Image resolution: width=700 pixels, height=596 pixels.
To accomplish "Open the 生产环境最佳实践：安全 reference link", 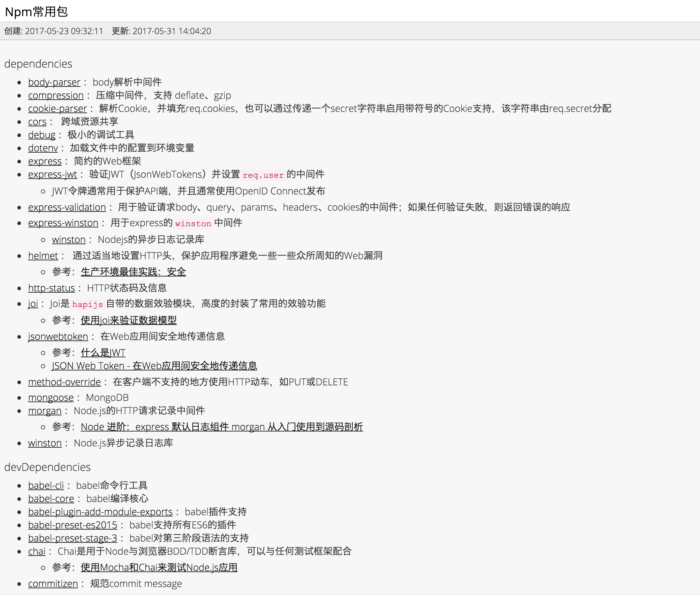I will [133, 272].
